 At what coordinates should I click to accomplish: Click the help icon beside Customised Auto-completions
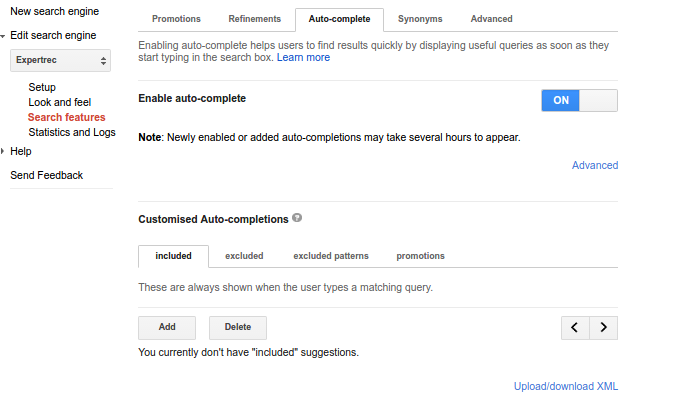297,218
